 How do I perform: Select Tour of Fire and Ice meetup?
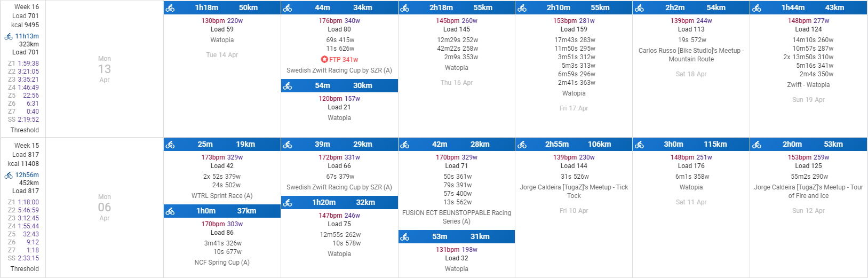point(809,192)
